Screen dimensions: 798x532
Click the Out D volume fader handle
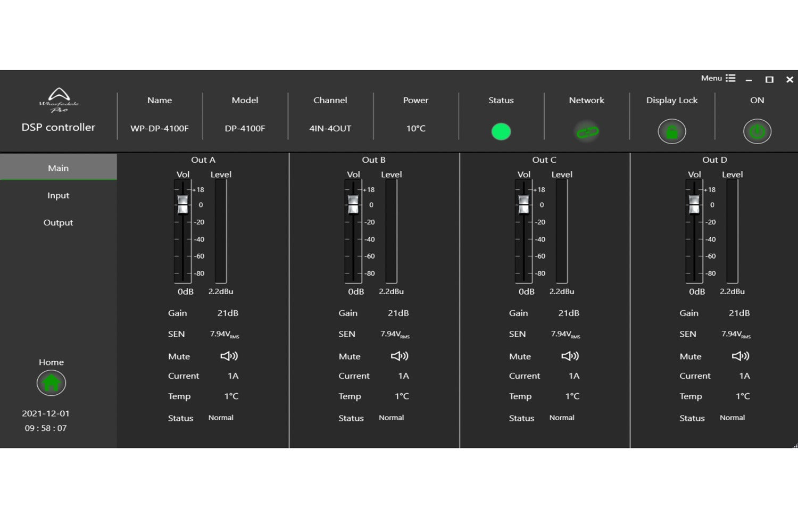pyautogui.click(x=694, y=204)
